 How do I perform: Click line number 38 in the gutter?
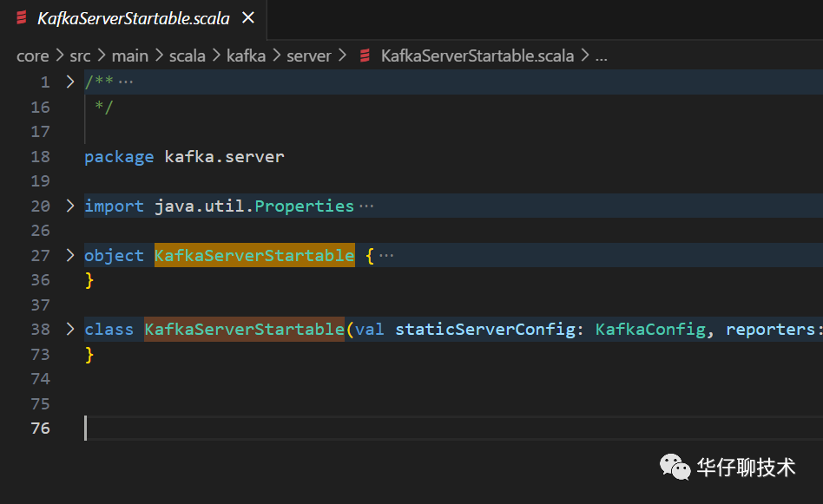(x=41, y=329)
